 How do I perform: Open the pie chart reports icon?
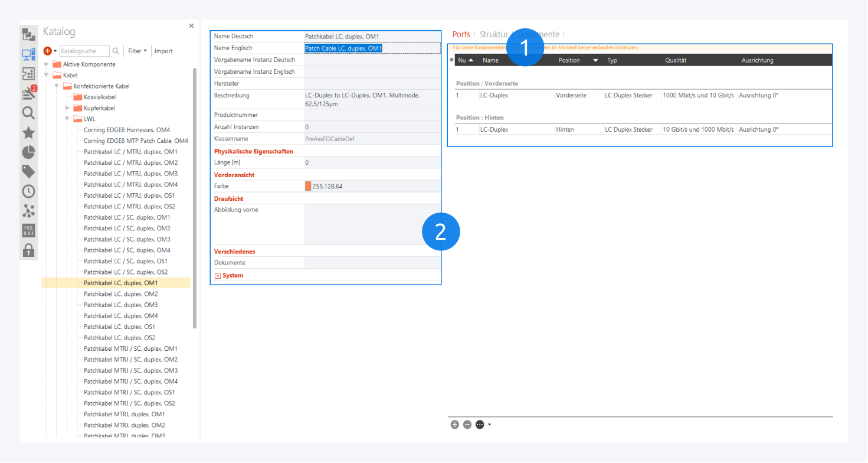click(28, 152)
